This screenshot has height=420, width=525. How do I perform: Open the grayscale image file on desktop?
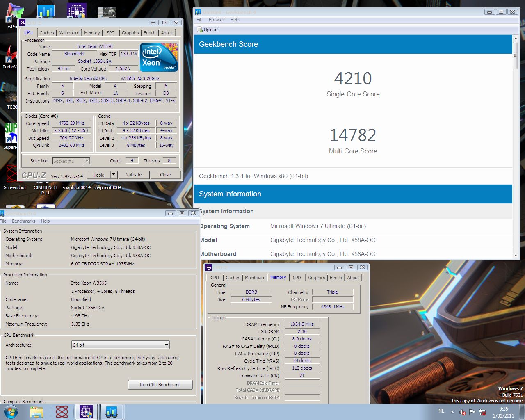coord(106,11)
